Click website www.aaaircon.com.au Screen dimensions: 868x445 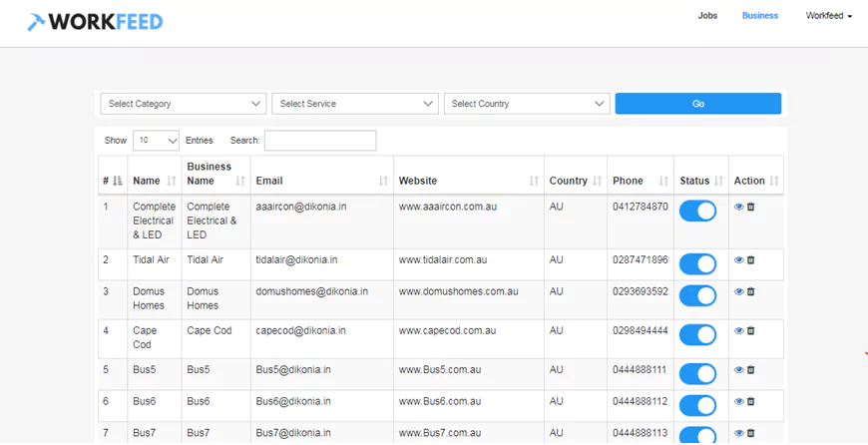point(448,207)
